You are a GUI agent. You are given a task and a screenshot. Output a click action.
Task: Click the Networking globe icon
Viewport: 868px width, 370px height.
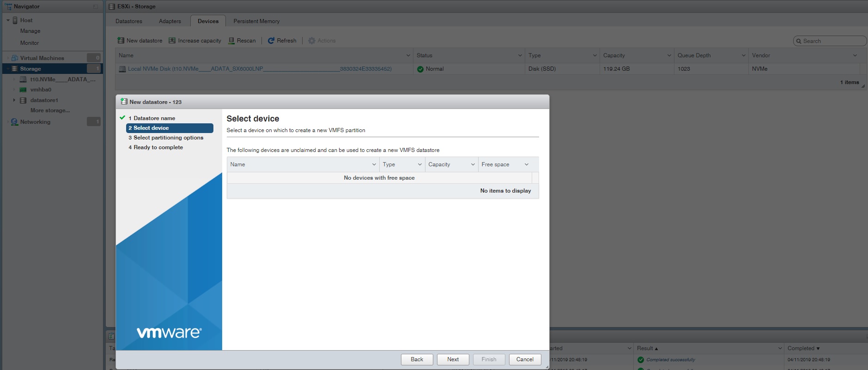pyautogui.click(x=14, y=122)
